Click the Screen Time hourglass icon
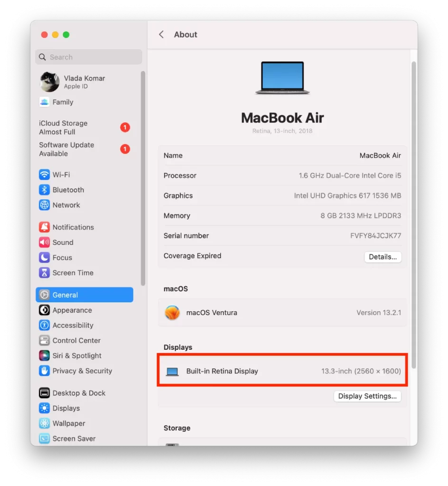This screenshot has width=448, height=486. (x=44, y=273)
